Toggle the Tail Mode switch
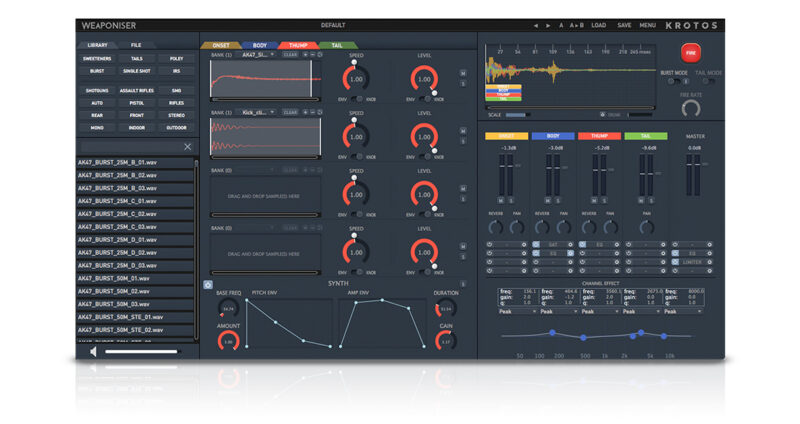 click(x=707, y=81)
